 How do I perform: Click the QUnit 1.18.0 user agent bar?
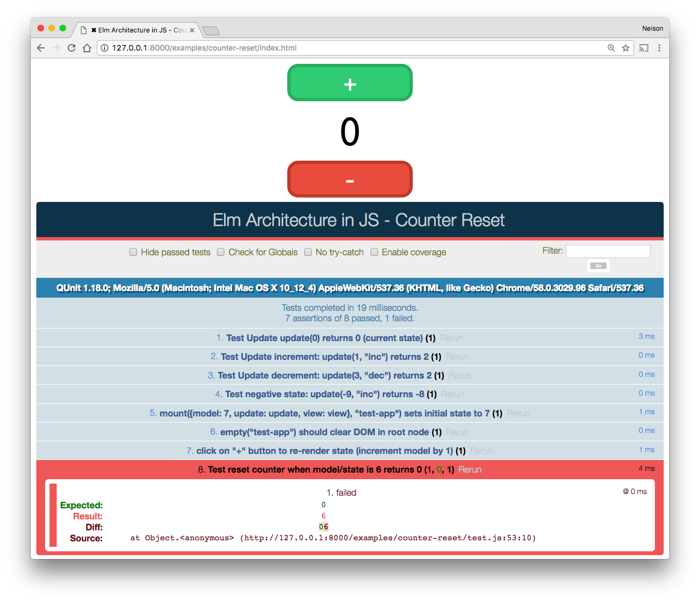coord(350,288)
